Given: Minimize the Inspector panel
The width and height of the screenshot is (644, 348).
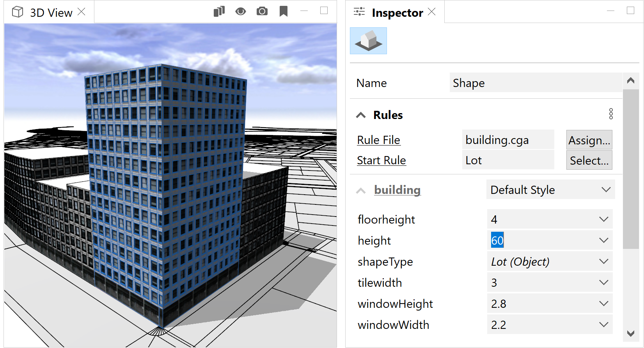Looking at the screenshot, I should click(611, 11).
